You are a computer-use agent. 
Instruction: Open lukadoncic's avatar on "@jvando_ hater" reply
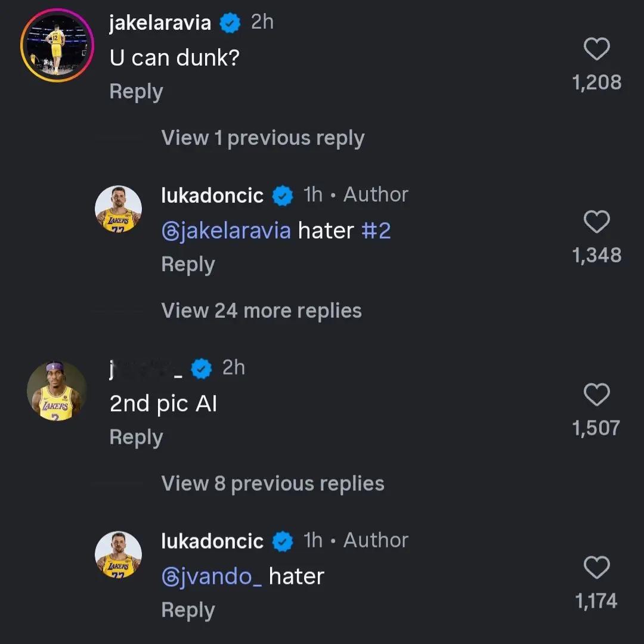(119, 555)
